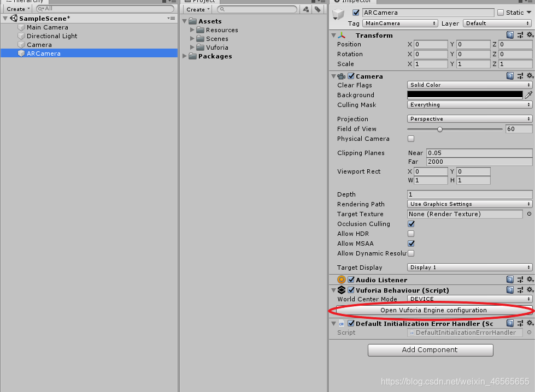Image resolution: width=535 pixels, height=392 pixels.
Task: Open Static options dropdown arrow
Action: pos(529,12)
